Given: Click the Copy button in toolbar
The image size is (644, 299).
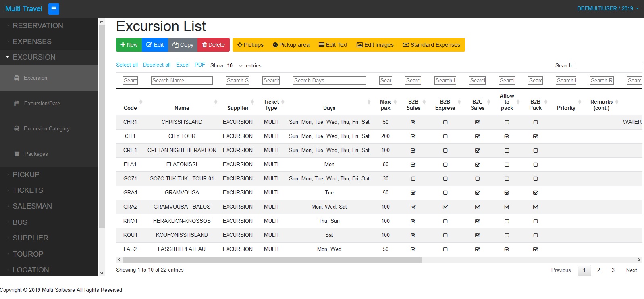Looking at the screenshot, I should (183, 45).
